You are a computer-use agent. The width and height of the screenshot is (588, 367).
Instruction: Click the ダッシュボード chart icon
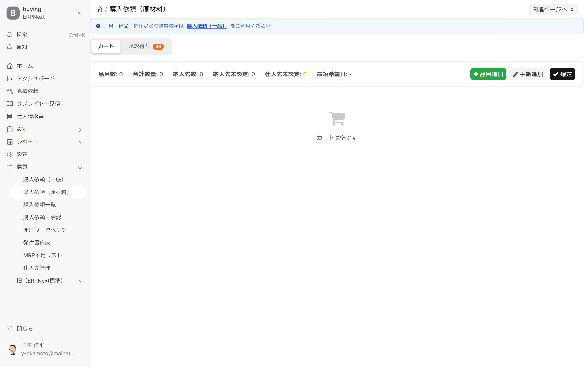click(10, 78)
